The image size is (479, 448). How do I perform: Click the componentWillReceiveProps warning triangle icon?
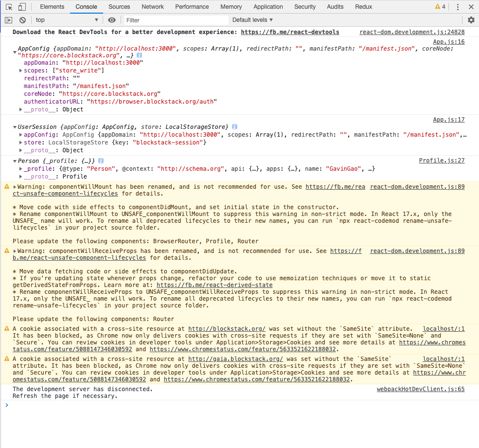click(7, 251)
